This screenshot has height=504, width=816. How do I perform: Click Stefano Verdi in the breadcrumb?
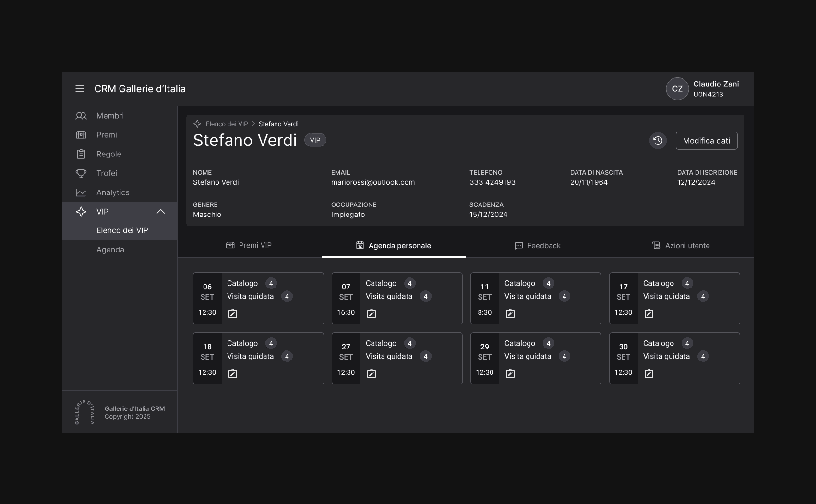(x=278, y=124)
